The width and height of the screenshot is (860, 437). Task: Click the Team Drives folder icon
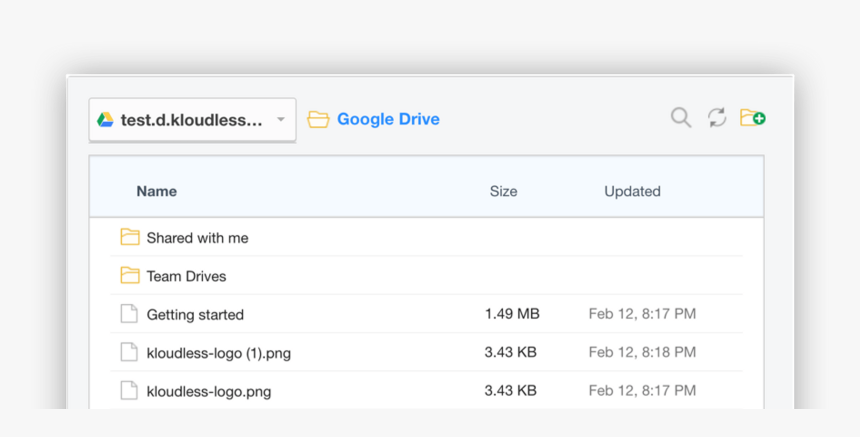130,275
